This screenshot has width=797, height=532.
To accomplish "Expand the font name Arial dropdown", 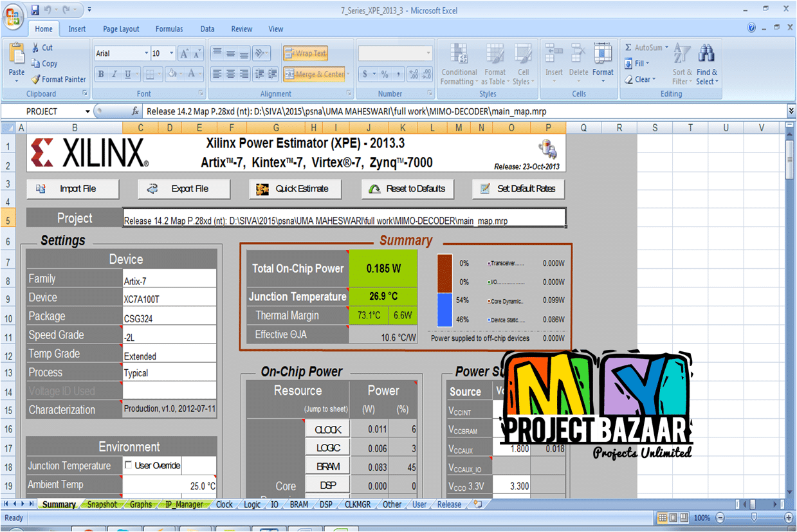I will click(x=145, y=53).
